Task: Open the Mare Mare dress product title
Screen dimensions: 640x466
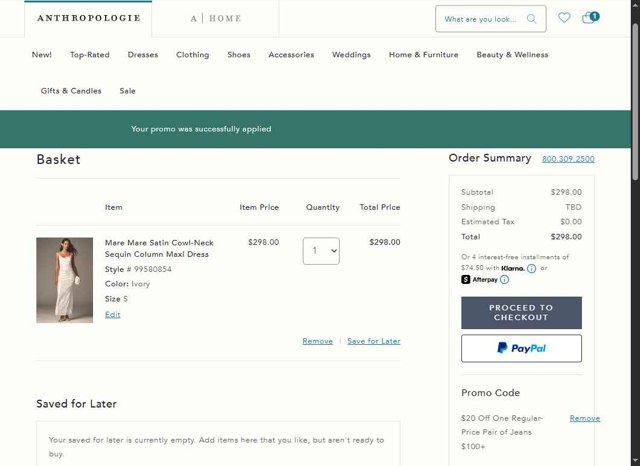Action: point(159,248)
